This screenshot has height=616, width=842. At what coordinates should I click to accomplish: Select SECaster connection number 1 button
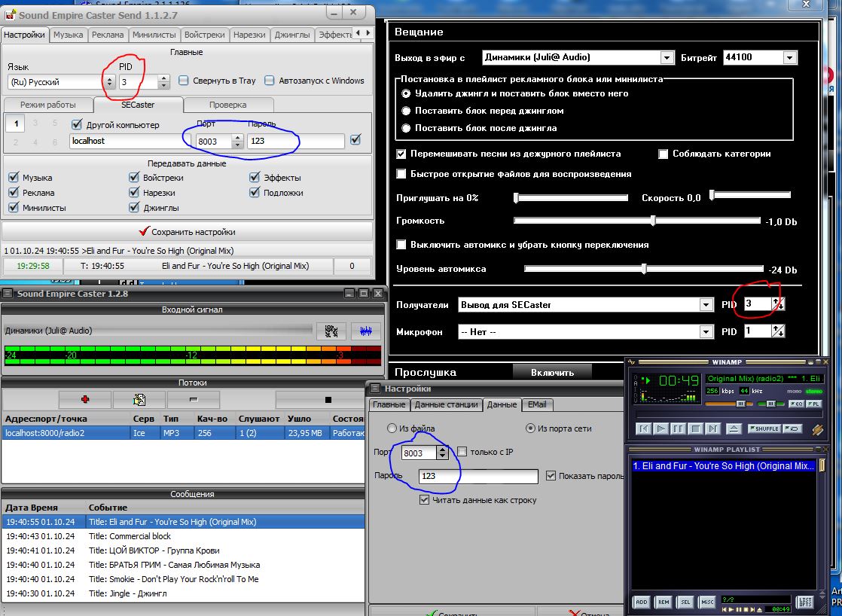[x=16, y=124]
